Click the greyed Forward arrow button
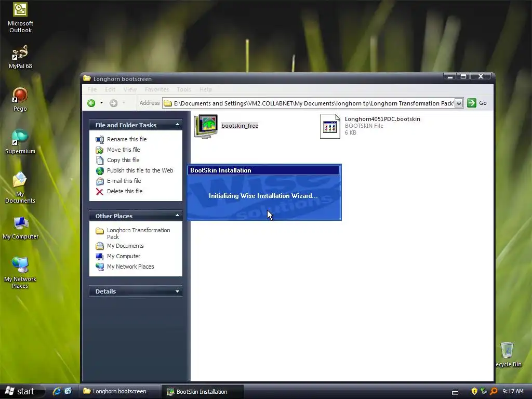The width and height of the screenshot is (532, 399). click(x=113, y=103)
